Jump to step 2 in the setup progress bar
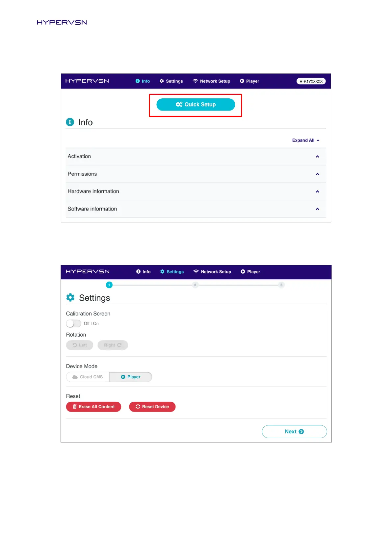 pos(195,285)
